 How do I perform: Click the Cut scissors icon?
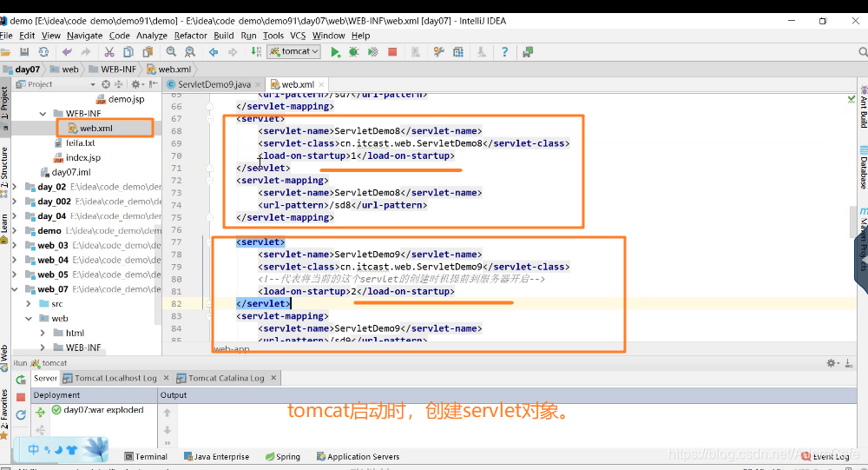109,51
